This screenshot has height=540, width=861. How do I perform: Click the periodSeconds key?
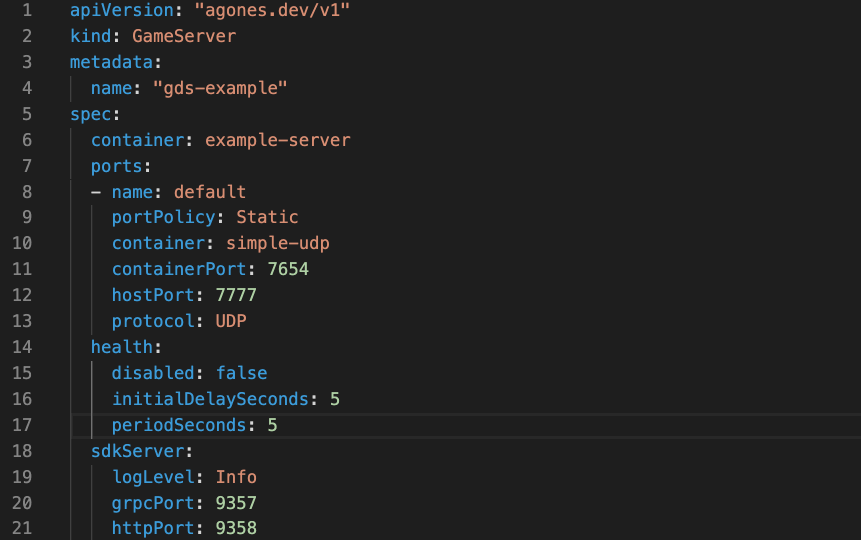click(179, 425)
